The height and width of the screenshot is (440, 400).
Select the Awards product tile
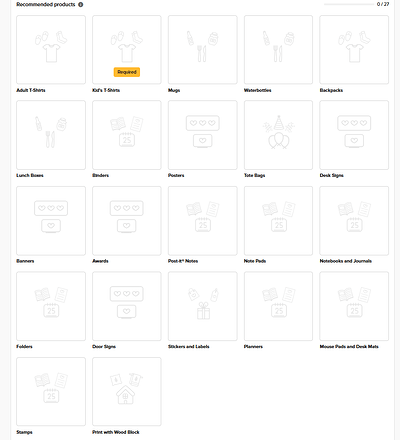point(127,221)
